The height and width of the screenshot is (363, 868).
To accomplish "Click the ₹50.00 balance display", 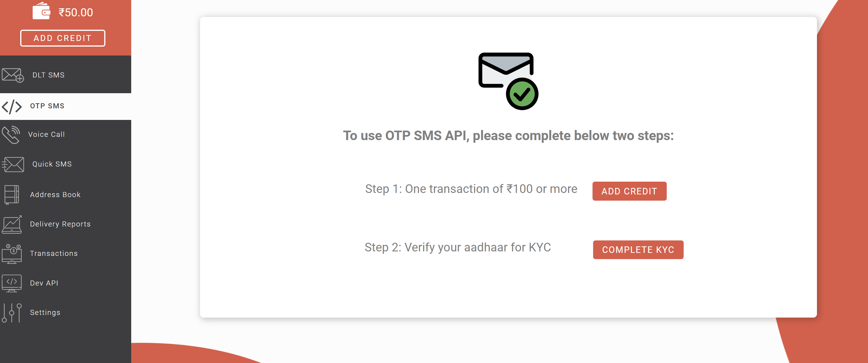I will click(x=75, y=12).
